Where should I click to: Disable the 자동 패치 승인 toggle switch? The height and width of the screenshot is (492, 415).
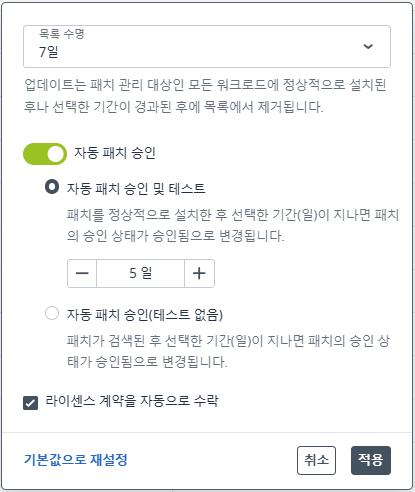45,154
